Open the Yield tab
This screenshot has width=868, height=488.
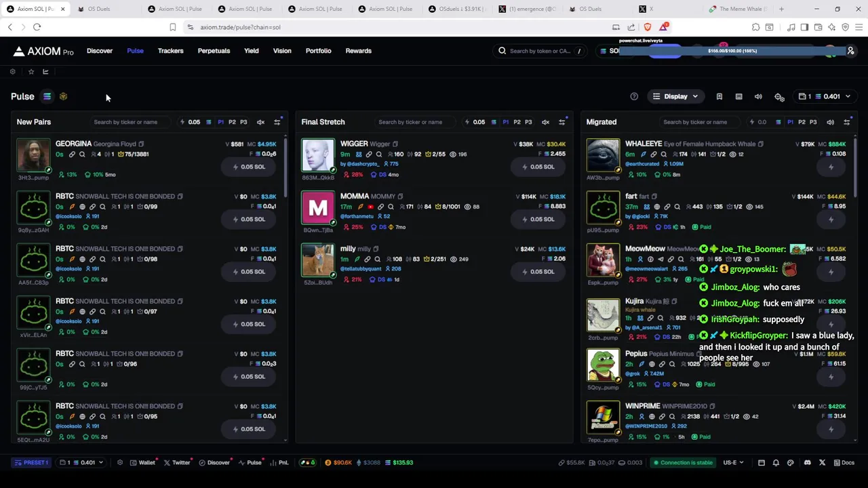(252, 51)
